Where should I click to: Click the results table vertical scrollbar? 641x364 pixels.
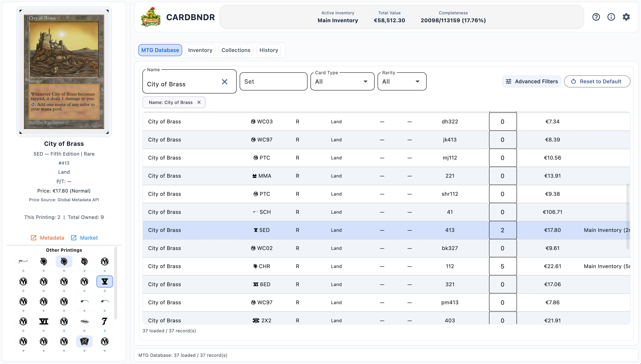pyautogui.click(x=627, y=216)
